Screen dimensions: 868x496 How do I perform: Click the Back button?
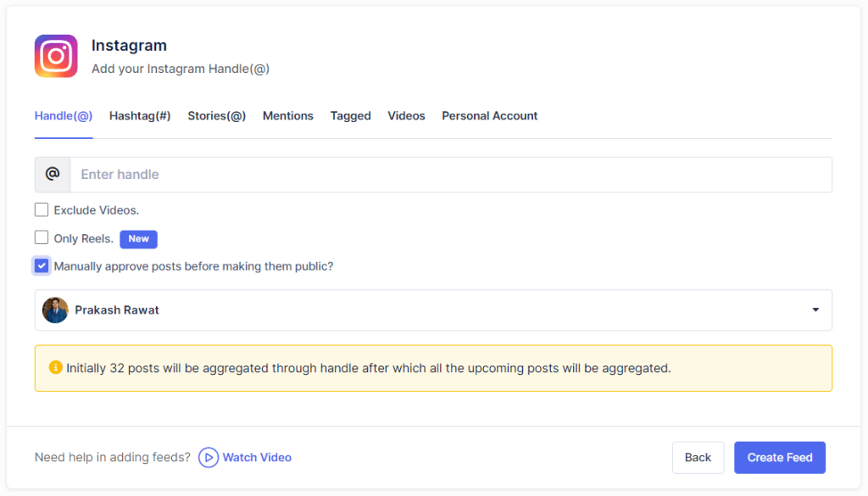698,457
